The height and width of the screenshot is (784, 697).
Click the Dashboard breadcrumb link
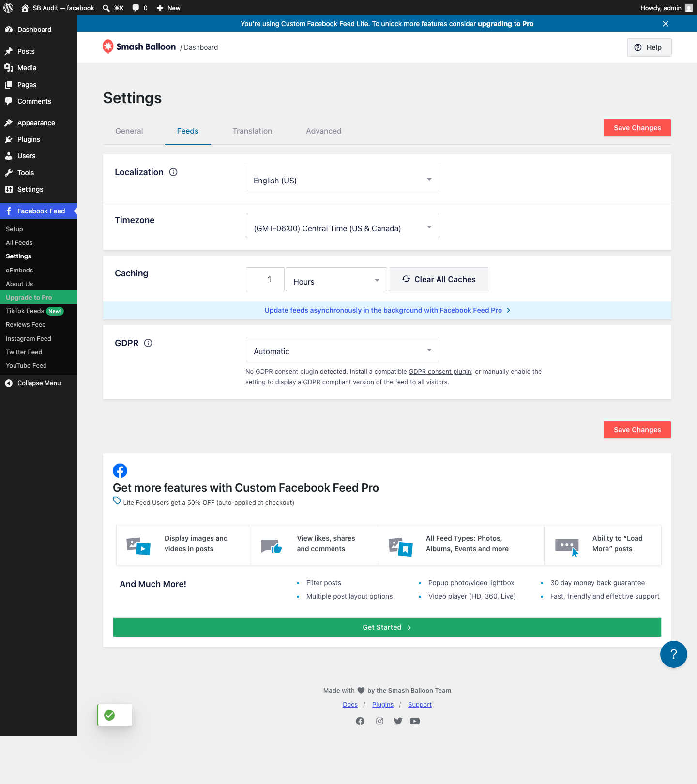point(201,47)
